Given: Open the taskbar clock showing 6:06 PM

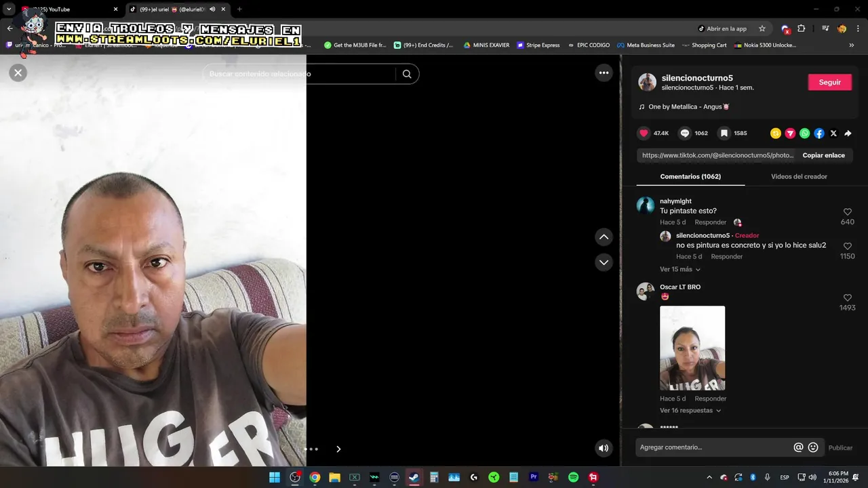Looking at the screenshot, I should coord(837,477).
